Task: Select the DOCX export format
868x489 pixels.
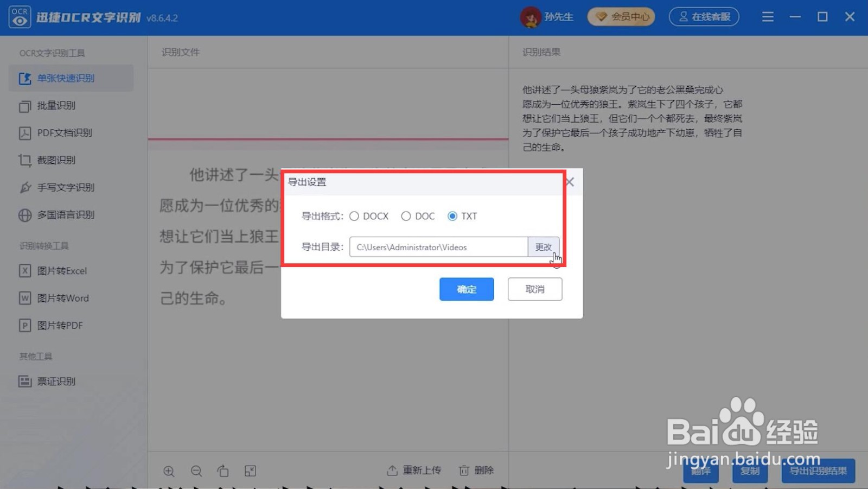Action: pyautogui.click(x=354, y=216)
